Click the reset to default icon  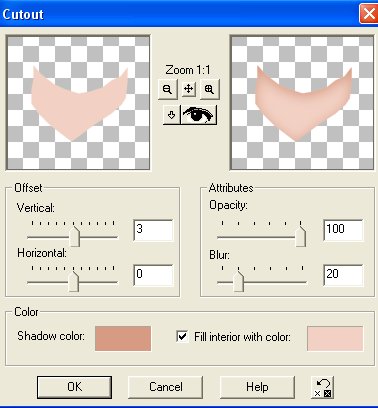(322, 387)
